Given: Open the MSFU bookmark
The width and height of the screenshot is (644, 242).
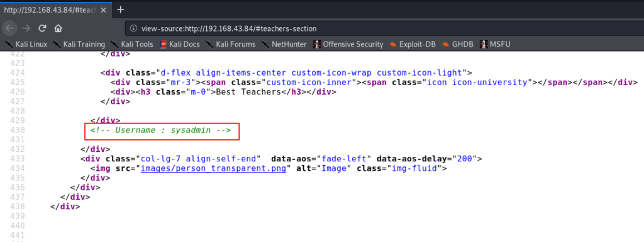Looking at the screenshot, I should click(495, 44).
